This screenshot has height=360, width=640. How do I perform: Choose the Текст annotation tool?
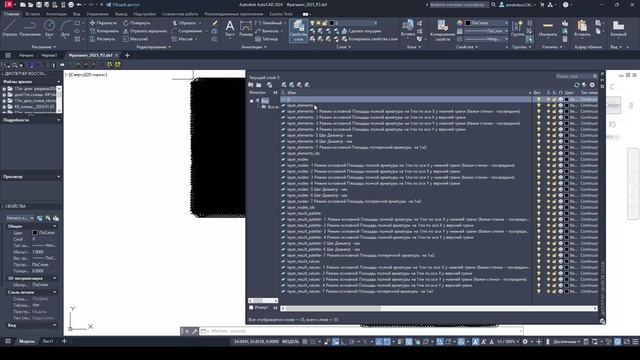230,29
